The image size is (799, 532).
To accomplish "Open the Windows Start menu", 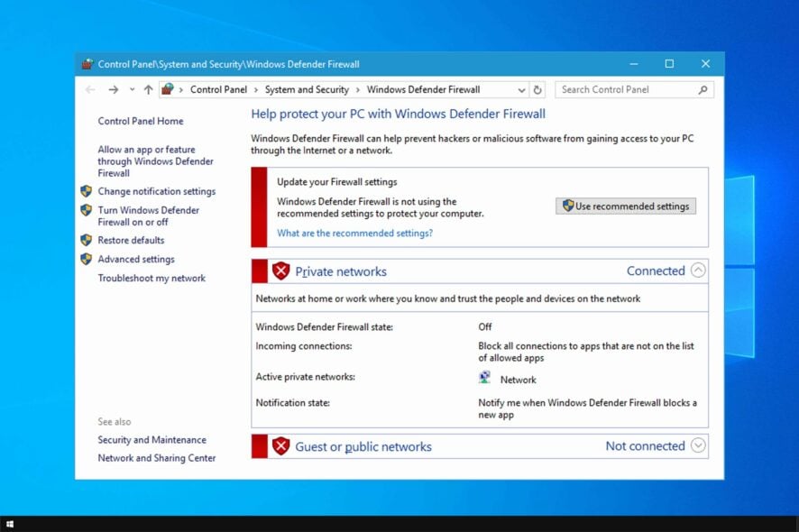I will [12, 523].
